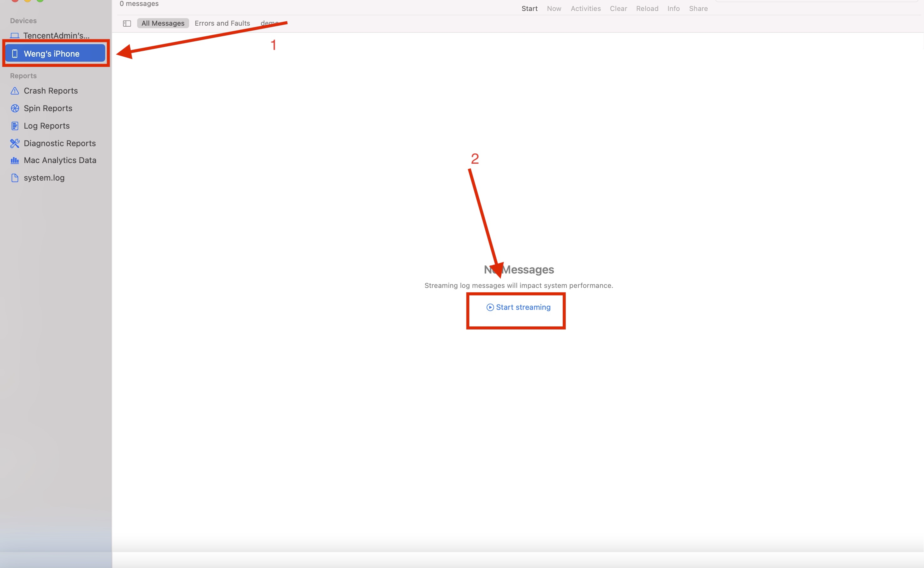Click the Now toolbar item
924x568 pixels.
(554, 8)
